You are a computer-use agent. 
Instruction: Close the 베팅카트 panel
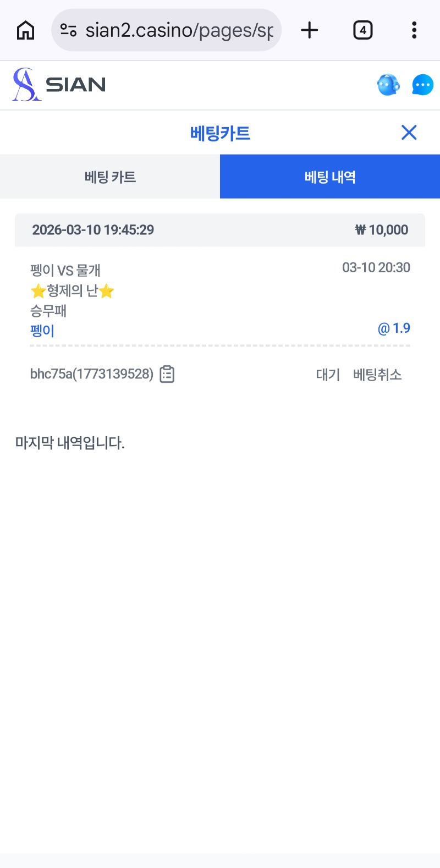pyautogui.click(x=409, y=133)
